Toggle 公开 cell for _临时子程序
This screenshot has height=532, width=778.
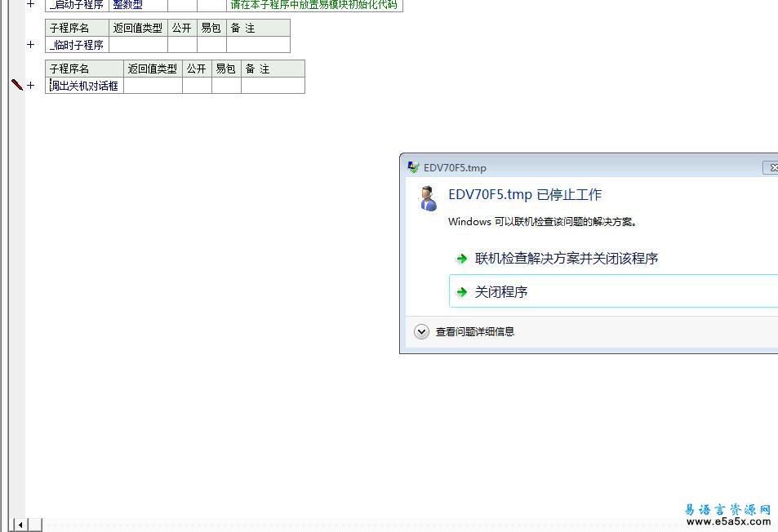[182, 45]
